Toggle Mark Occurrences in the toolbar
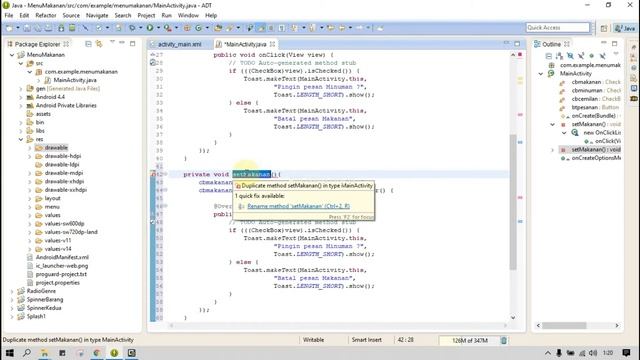Image resolution: width=640 pixels, height=360 pixels. [x=261, y=28]
